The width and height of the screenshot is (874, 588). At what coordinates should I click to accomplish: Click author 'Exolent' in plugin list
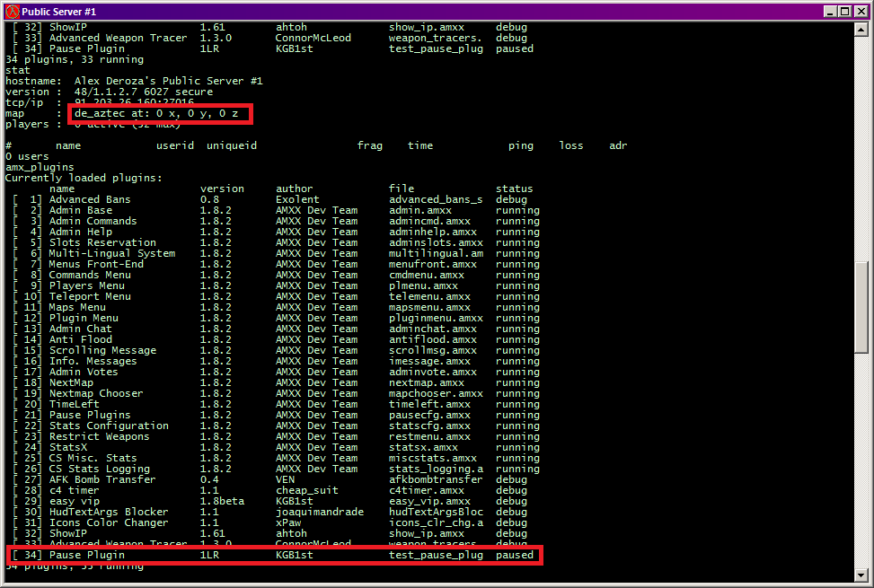coord(297,199)
